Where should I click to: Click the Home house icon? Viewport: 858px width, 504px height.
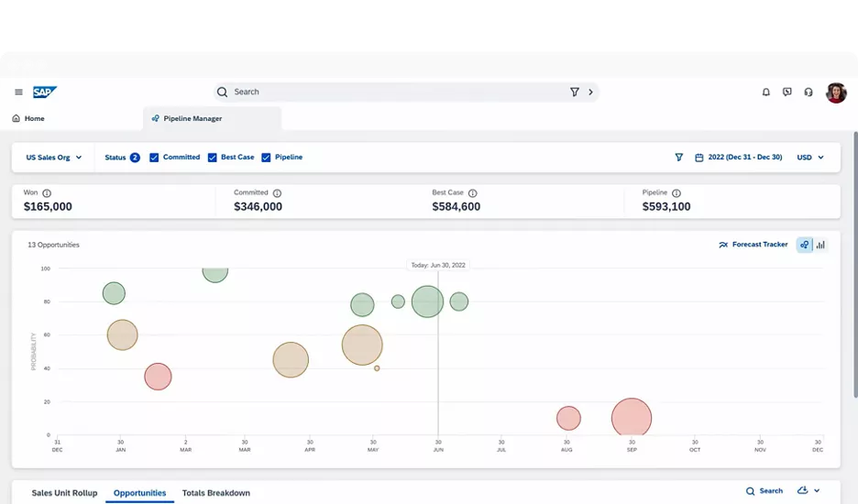(x=16, y=118)
